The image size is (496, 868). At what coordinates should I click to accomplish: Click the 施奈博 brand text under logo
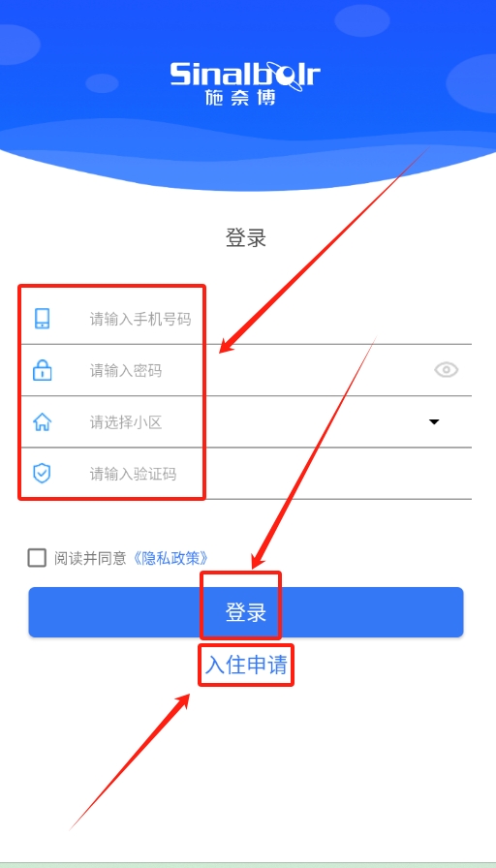pyautogui.click(x=240, y=98)
